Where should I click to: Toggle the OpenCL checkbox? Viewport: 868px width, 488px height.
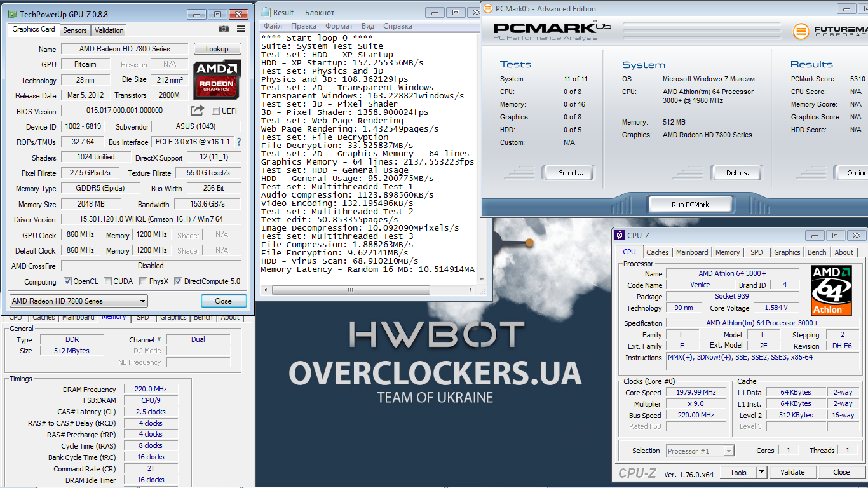pos(68,281)
